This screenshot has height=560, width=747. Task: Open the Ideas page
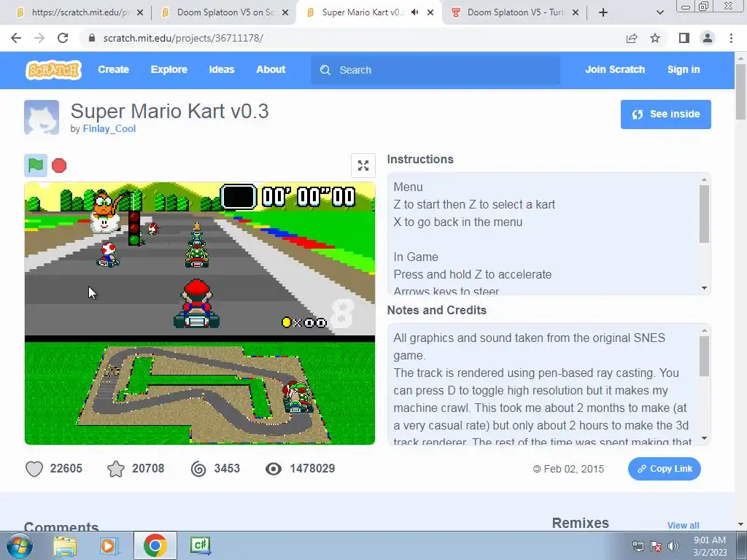[222, 69]
